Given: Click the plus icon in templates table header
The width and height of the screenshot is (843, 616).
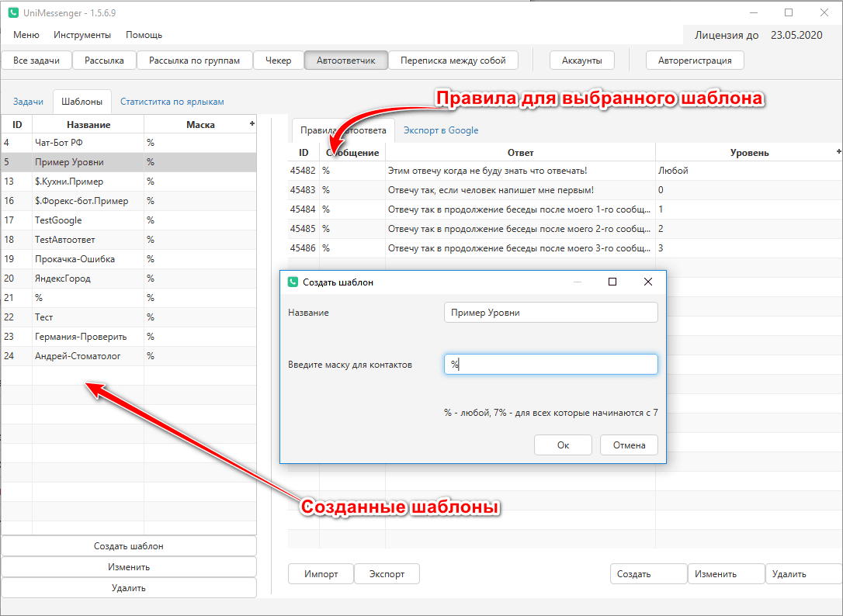Looking at the screenshot, I should point(252,123).
